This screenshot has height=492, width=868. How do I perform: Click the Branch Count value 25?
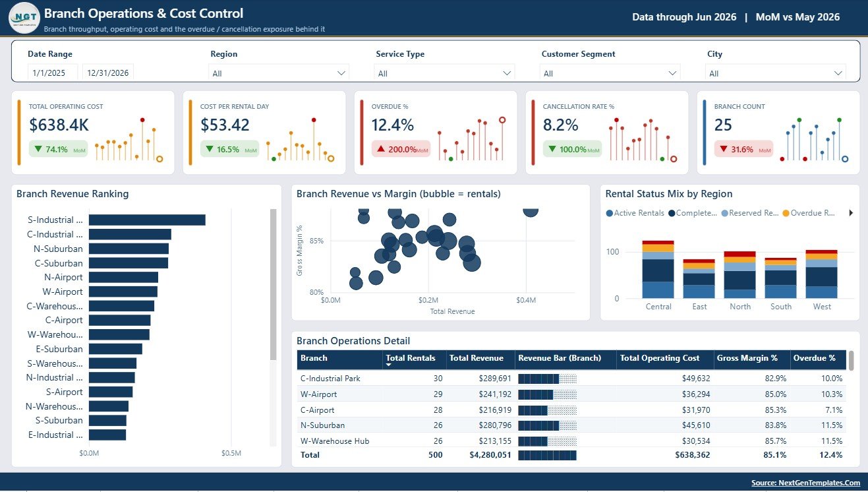[724, 125]
